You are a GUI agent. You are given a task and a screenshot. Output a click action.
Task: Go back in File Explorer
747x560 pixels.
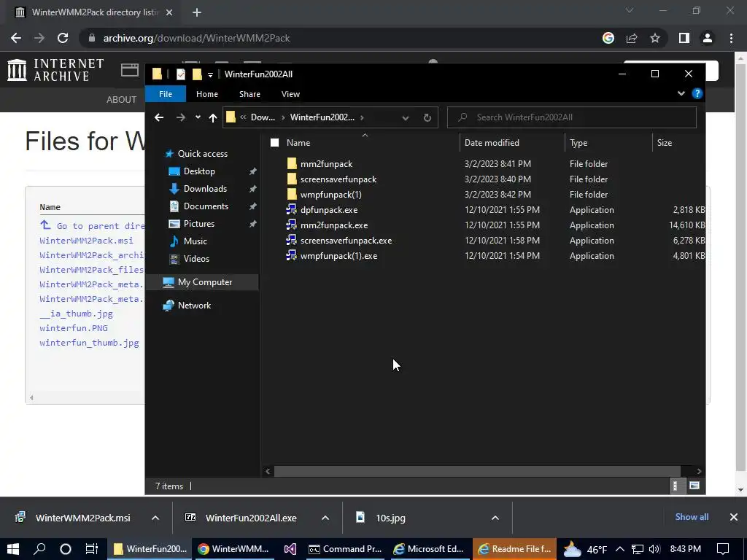pos(159,117)
